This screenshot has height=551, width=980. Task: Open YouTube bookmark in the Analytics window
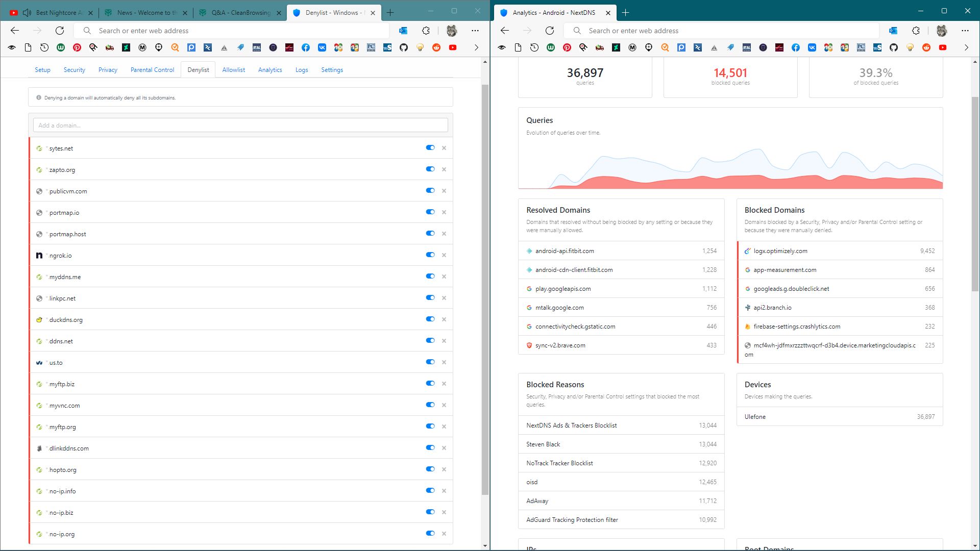(943, 47)
